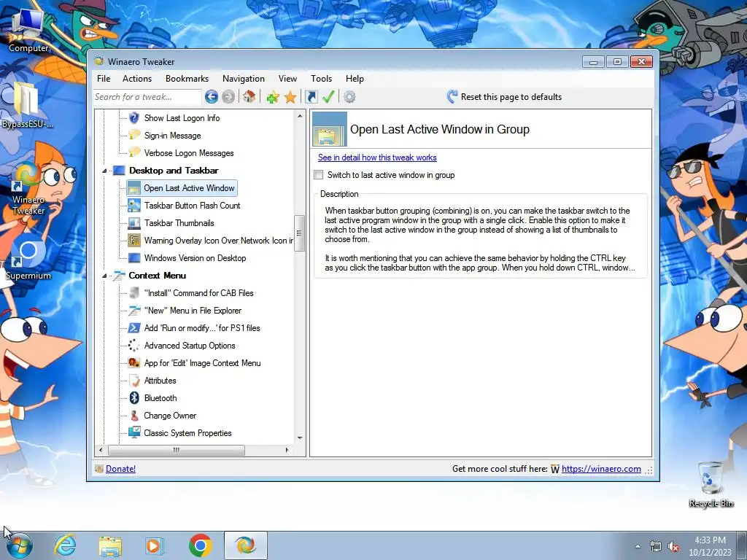Enable 'Switch to last active window in group'
The width and height of the screenshot is (747, 560).
319,175
